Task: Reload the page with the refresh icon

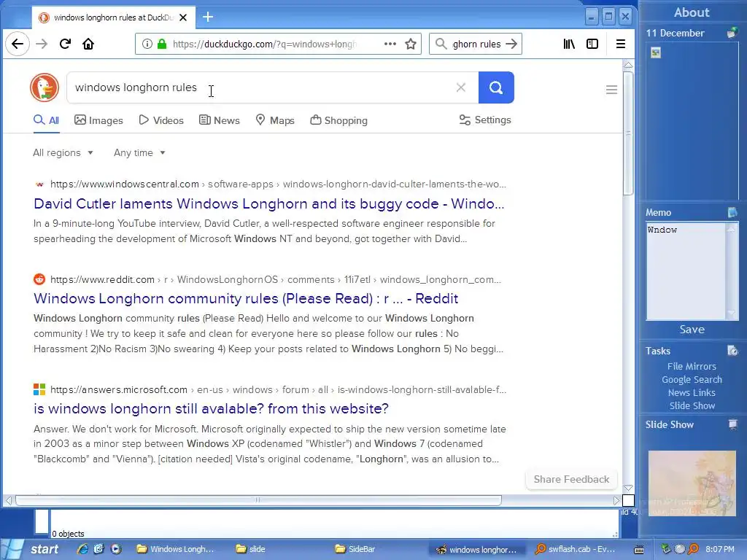Action: pyautogui.click(x=65, y=44)
